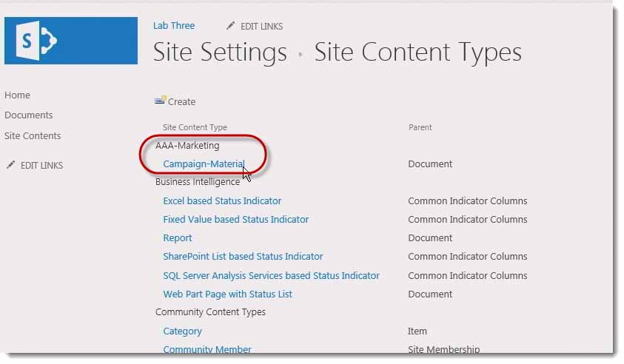Open Excel based Status Indicator content type

(222, 201)
